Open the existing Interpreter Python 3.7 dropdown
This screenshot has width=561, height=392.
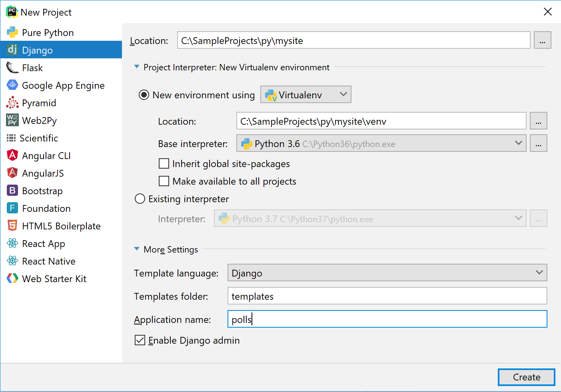point(370,218)
